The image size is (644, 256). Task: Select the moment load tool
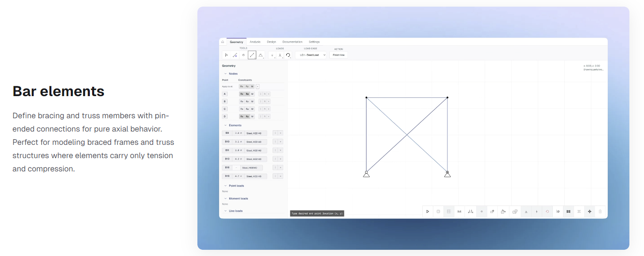288,55
